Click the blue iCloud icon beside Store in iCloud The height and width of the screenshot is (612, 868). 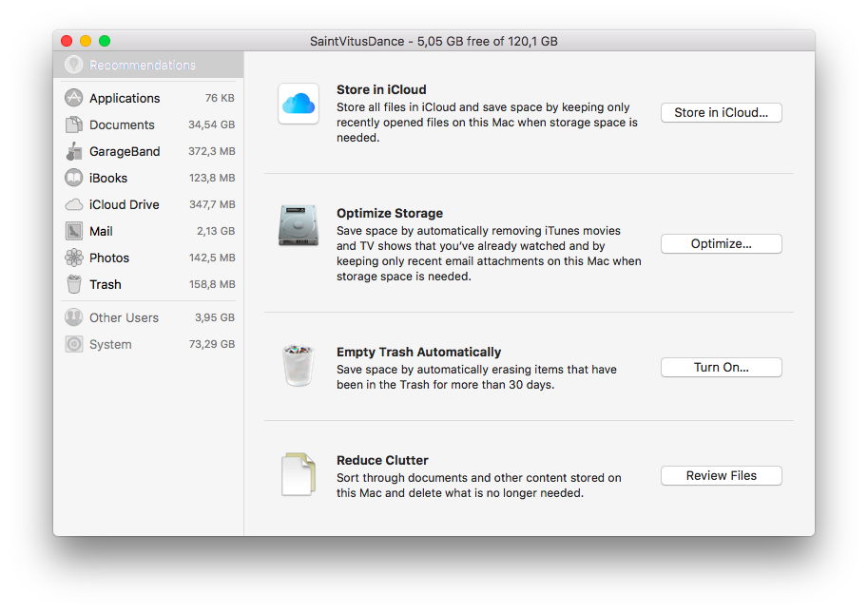tap(298, 105)
